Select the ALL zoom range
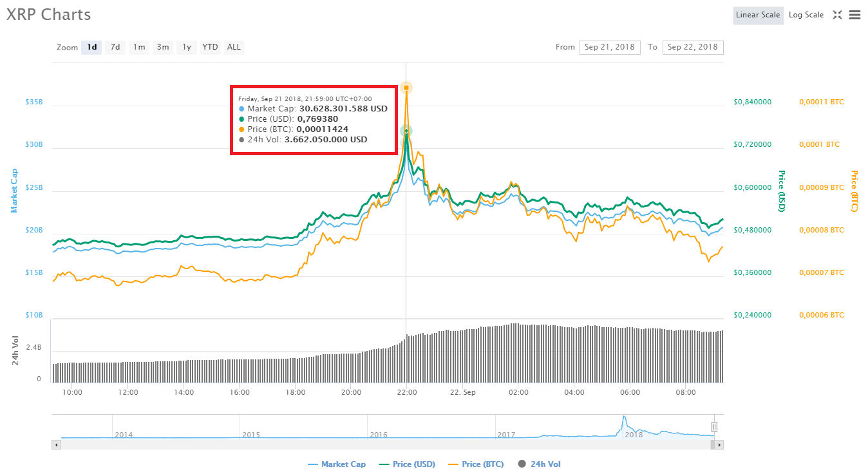 point(234,47)
